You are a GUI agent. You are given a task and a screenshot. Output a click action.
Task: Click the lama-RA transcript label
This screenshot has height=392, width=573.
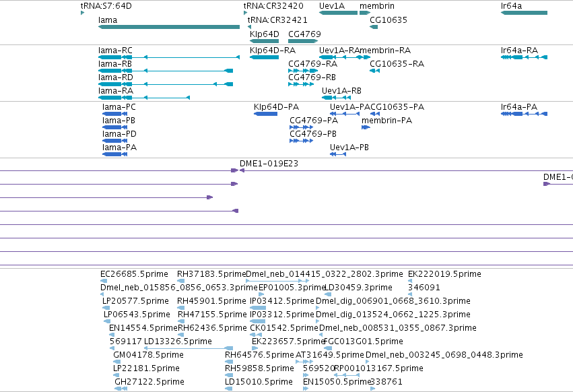(116, 91)
